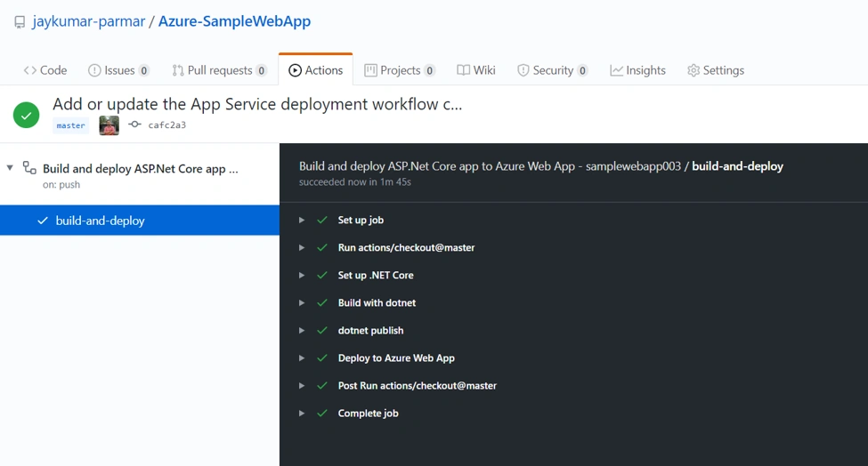Open the Build with dotnet label
Viewport: 868px width, 466px height.
377,303
